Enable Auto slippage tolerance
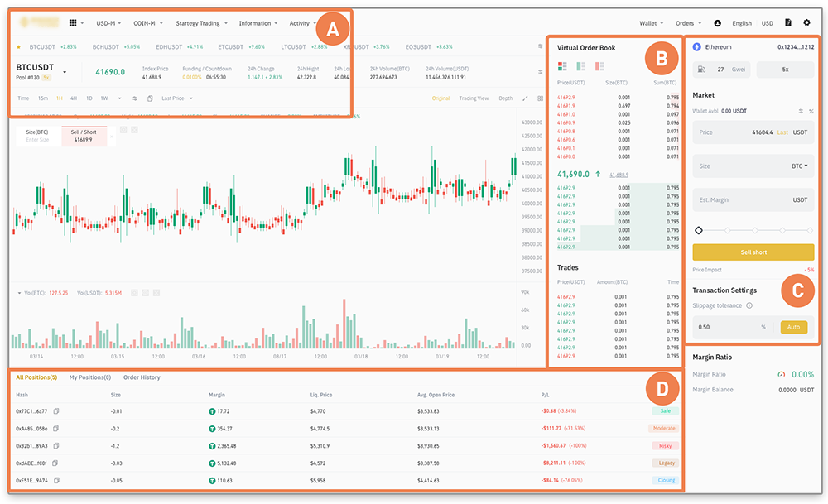This screenshot has width=828, height=504. pyautogui.click(x=793, y=327)
